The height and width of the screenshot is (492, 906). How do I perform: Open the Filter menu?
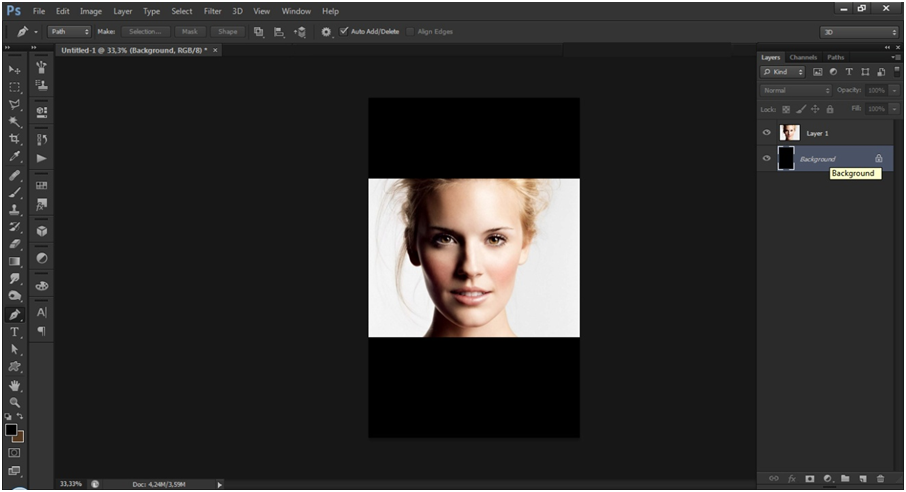[x=212, y=11]
